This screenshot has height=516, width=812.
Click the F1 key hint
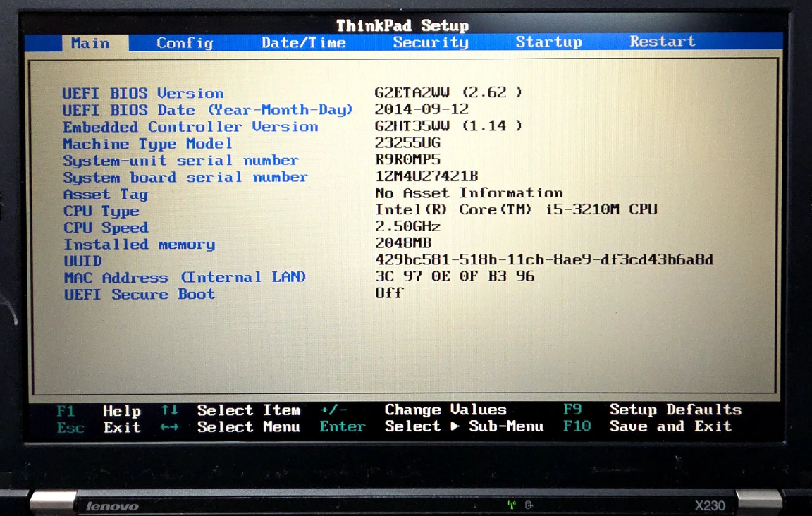pyautogui.click(x=66, y=412)
